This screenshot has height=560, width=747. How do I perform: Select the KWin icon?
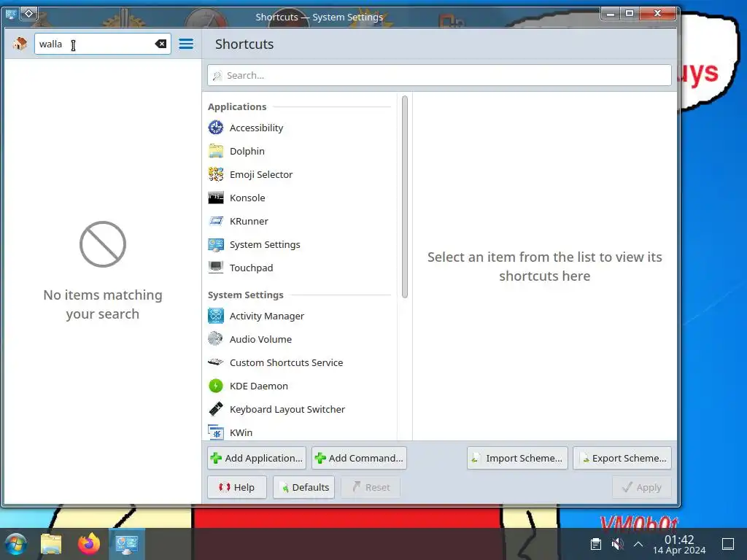[x=216, y=432]
